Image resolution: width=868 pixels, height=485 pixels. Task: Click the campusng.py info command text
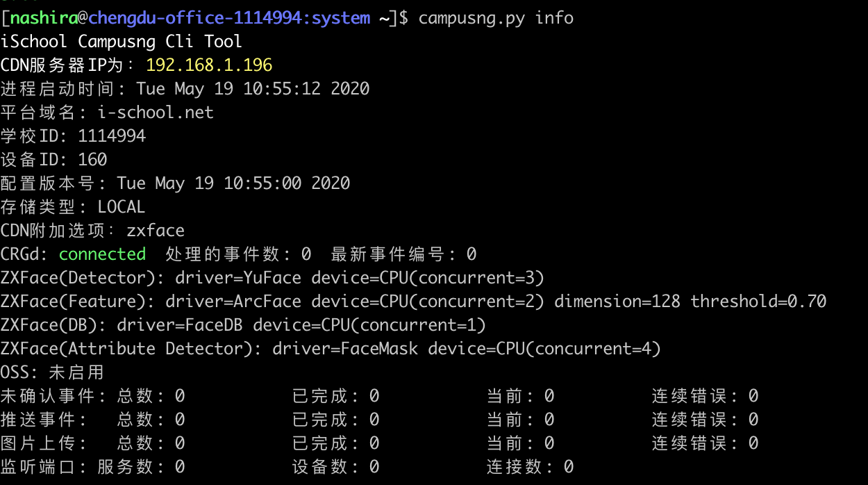(496, 18)
